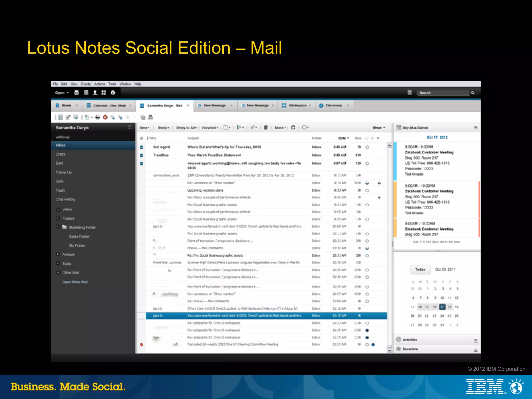The height and width of the screenshot is (399, 532).
Task: Open the Workspace grid icon in top bar
Action: [x=104, y=93]
